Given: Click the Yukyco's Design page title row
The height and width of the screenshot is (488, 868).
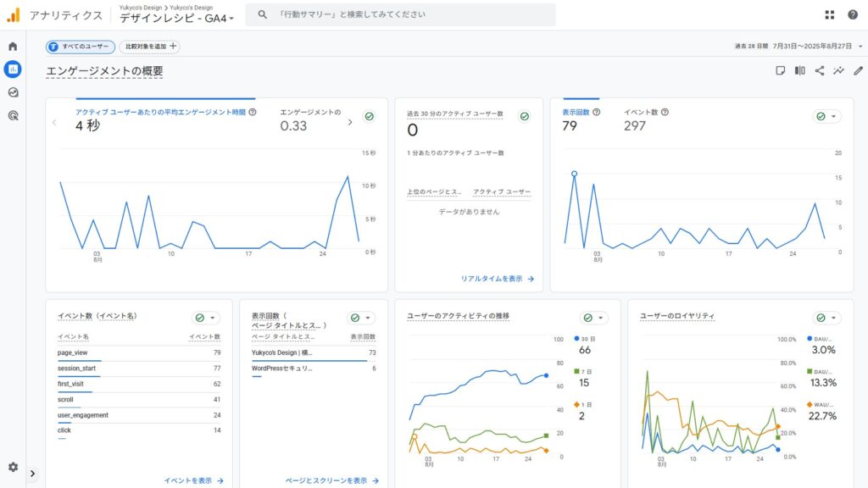Looking at the screenshot, I should click(314, 353).
